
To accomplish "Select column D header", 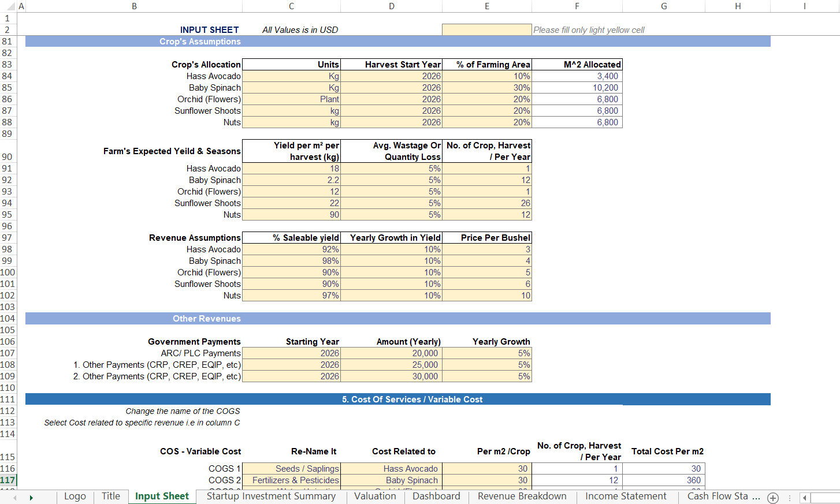I will 391,6.
